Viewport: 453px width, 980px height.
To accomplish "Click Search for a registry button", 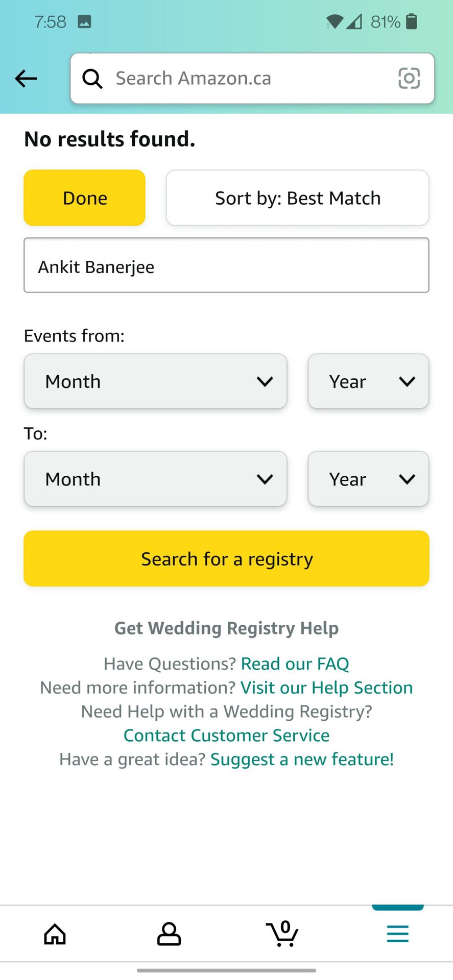I will pos(226,559).
